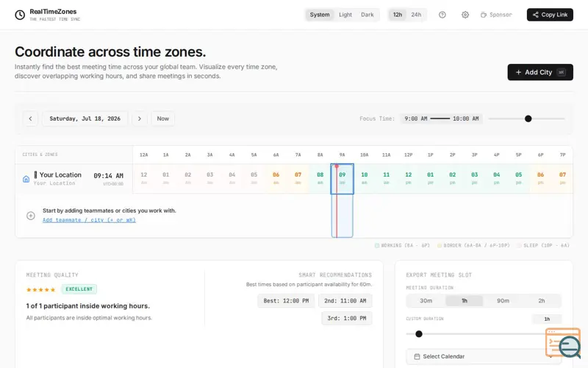Viewport: 588px width, 368px height.
Task: Click the EXCELLENT quality badge
Action: [79, 289]
